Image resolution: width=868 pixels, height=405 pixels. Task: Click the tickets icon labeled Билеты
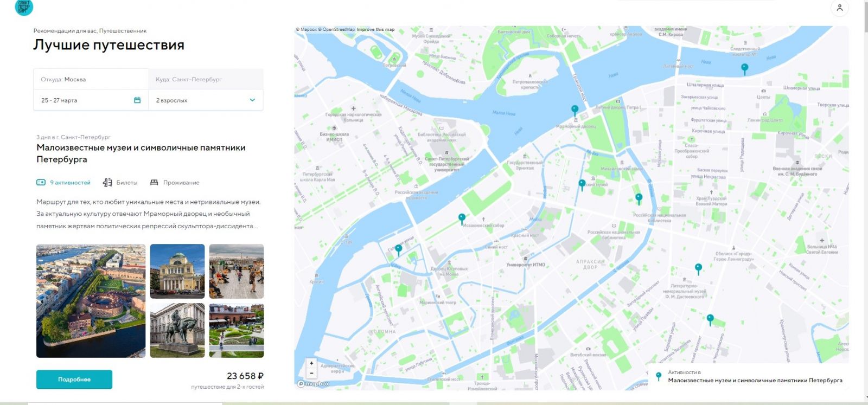107,183
